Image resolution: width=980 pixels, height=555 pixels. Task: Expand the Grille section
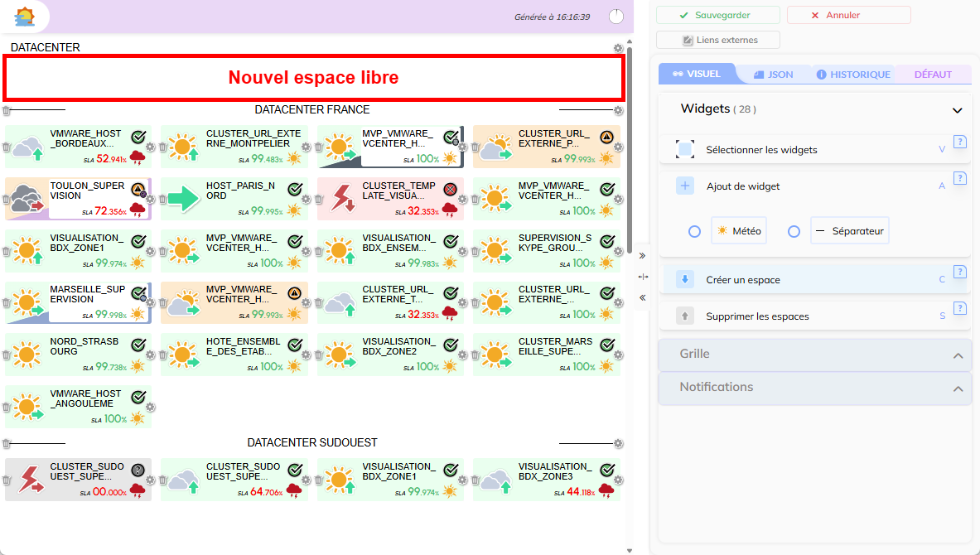coord(958,355)
